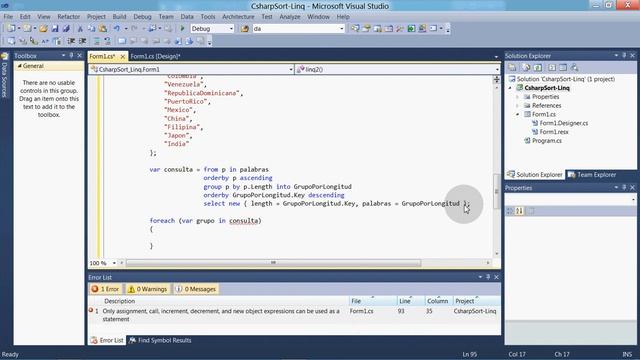
Task: Click the Uncomment selected lines icon
Action: [107, 41]
